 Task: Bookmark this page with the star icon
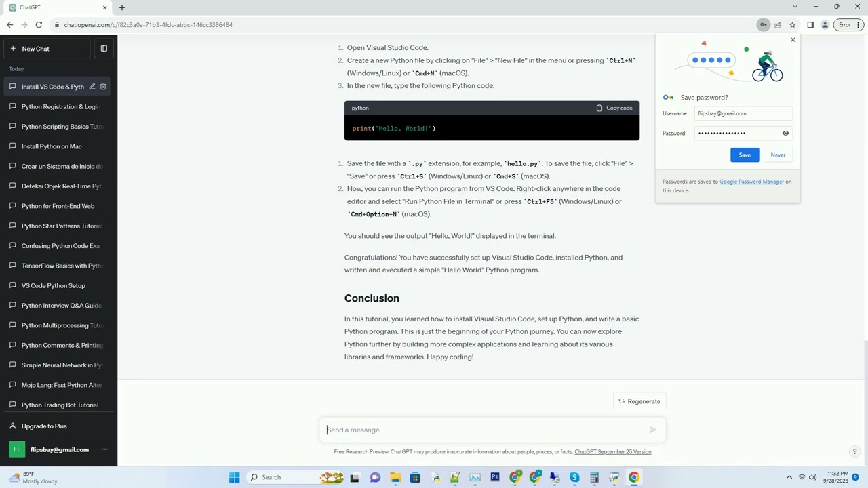(x=792, y=25)
